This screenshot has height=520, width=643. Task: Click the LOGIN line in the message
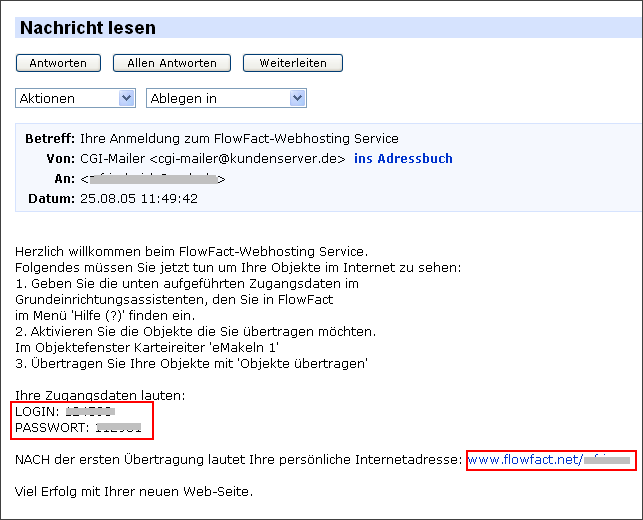pyautogui.click(x=65, y=411)
